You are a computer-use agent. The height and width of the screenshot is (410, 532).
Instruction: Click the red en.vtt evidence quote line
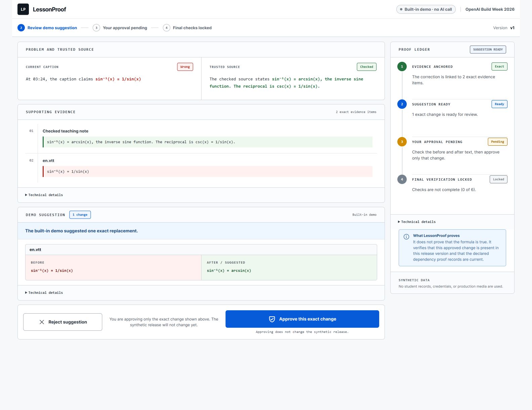(x=208, y=172)
